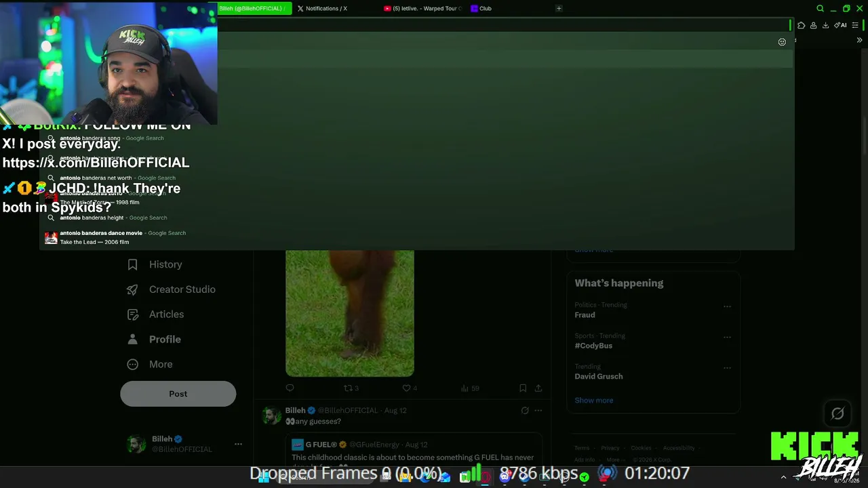Like the post with 4 likes

410,388
